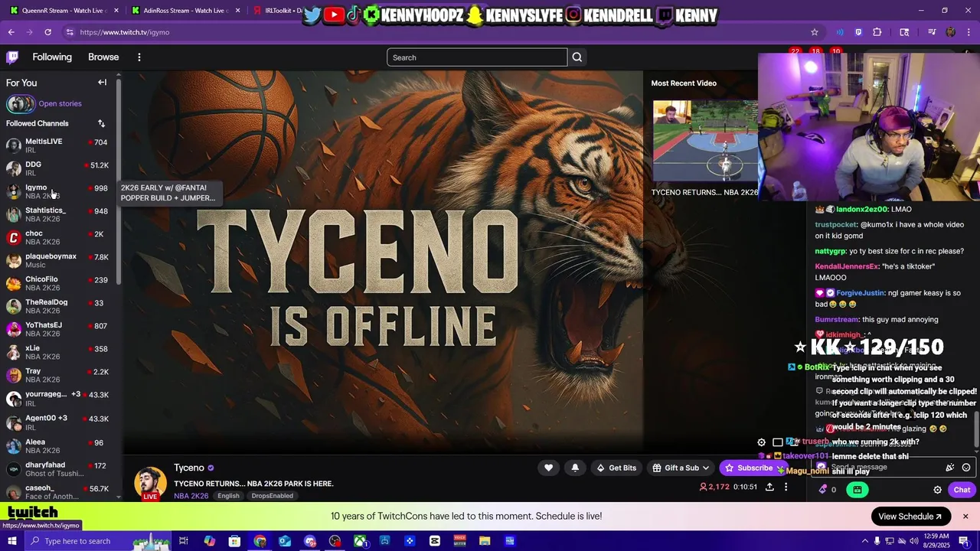This screenshot has width=980, height=551.
Task: Open ChicoFilo channel in sidebar
Action: pos(57,283)
